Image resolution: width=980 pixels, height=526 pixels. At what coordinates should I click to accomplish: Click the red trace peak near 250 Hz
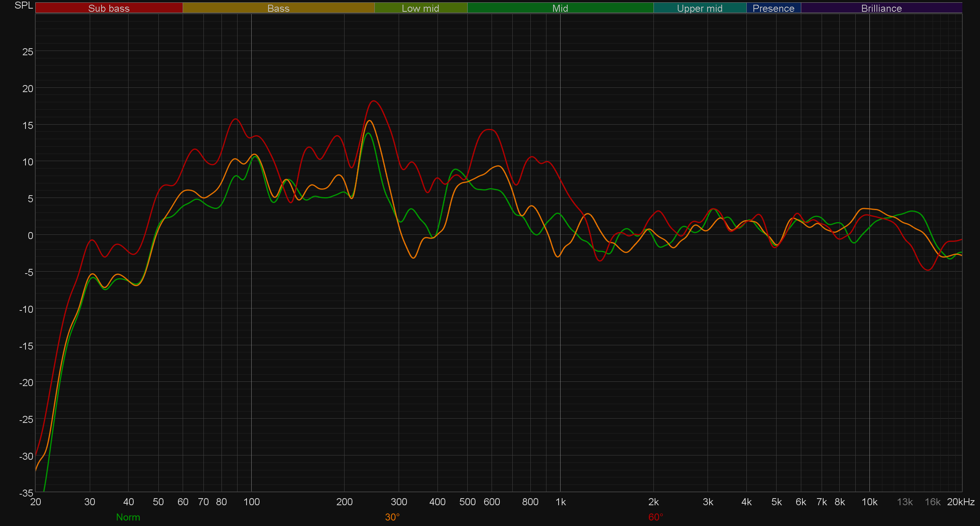374,101
